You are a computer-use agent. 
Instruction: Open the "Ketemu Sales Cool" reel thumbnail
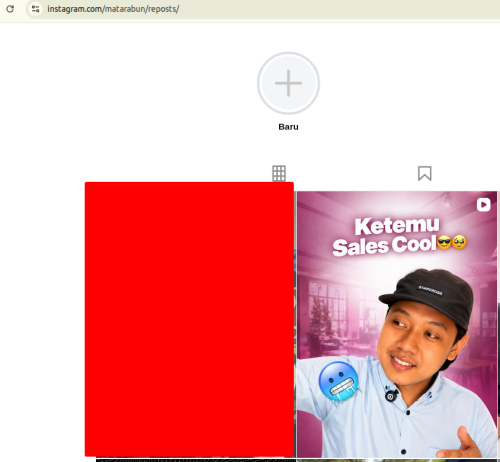tap(397, 324)
